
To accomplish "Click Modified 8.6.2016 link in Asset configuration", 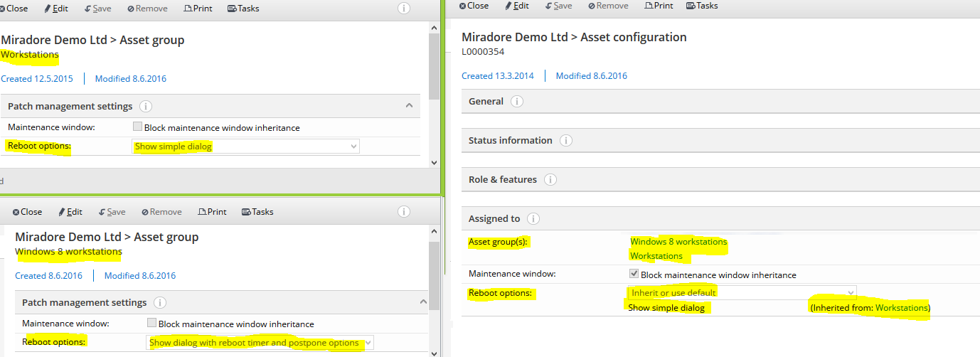I will tap(592, 76).
